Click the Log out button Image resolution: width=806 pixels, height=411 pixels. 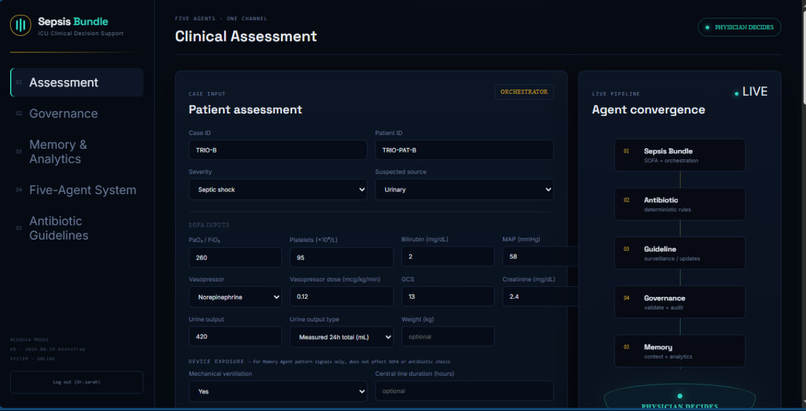(77, 382)
